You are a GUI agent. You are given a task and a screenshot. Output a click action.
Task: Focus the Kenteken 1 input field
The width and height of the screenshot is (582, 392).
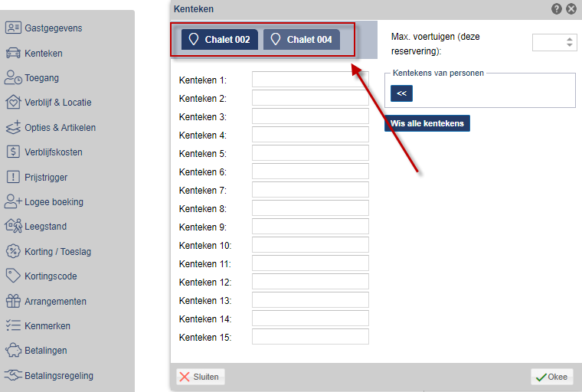tap(310, 80)
